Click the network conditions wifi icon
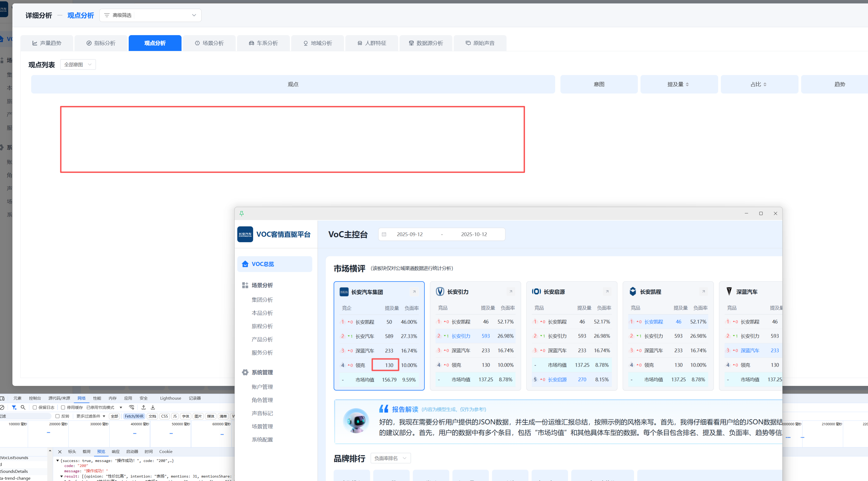 (131, 407)
